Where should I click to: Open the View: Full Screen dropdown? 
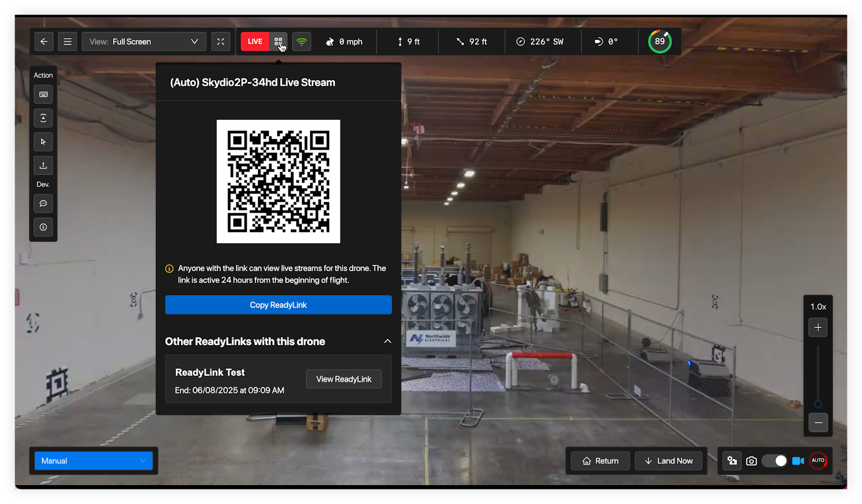click(144, 41)
